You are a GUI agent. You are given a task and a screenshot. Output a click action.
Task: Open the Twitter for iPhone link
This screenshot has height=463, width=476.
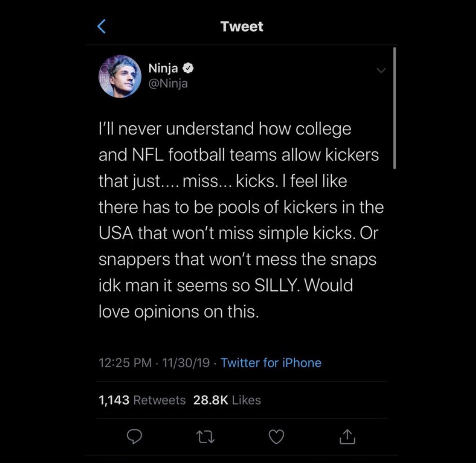point(271,363)
